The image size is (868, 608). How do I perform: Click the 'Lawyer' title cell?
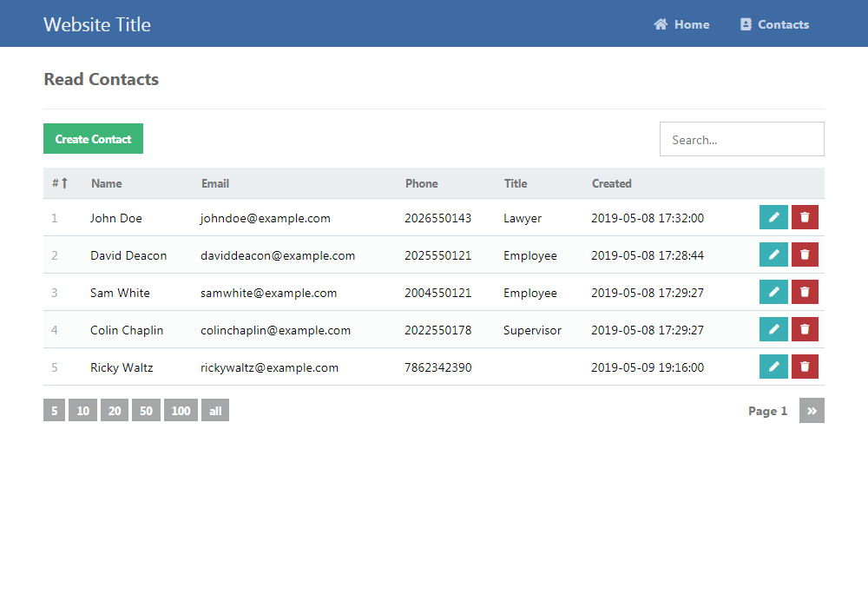523,218
